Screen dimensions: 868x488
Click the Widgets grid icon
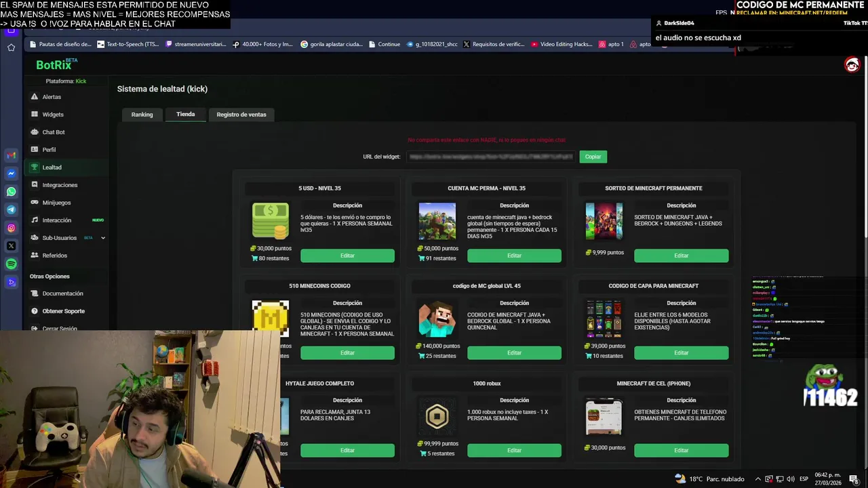pos(35,115)
